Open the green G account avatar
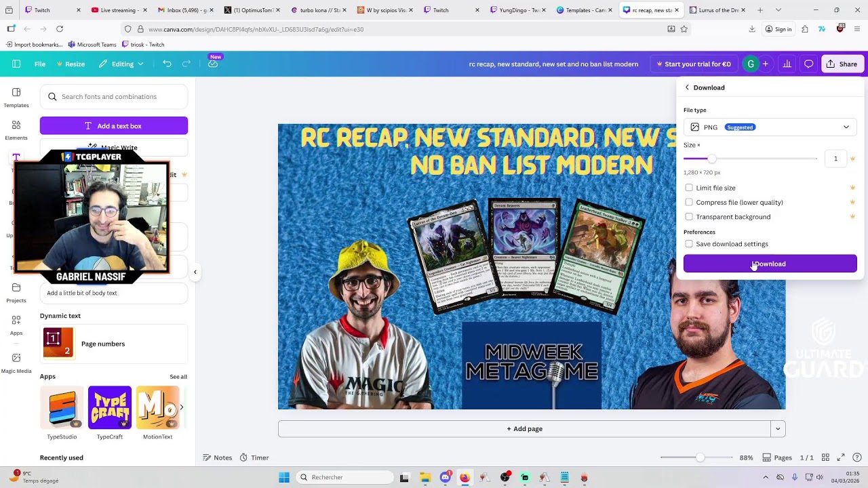The height and width of the screenshot is (488, 868). point(751,64)
